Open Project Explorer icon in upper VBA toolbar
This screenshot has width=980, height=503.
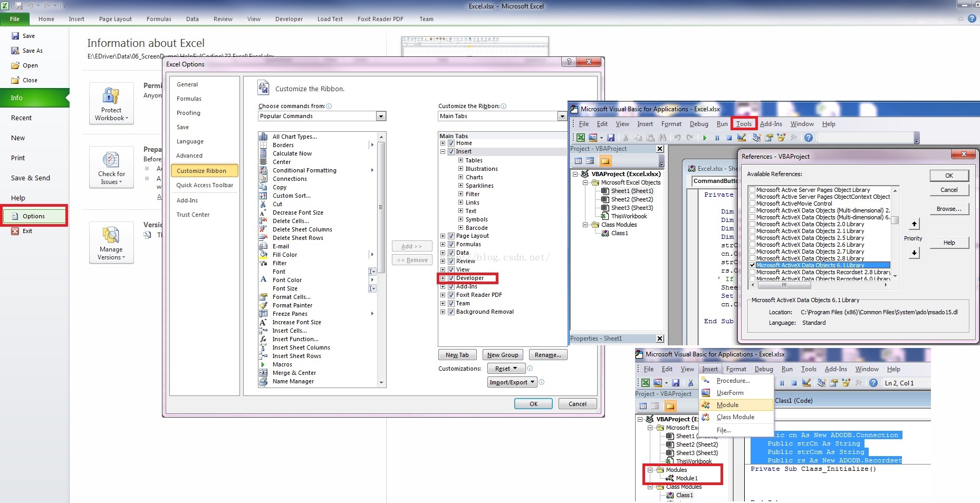[x=757, y=138]
